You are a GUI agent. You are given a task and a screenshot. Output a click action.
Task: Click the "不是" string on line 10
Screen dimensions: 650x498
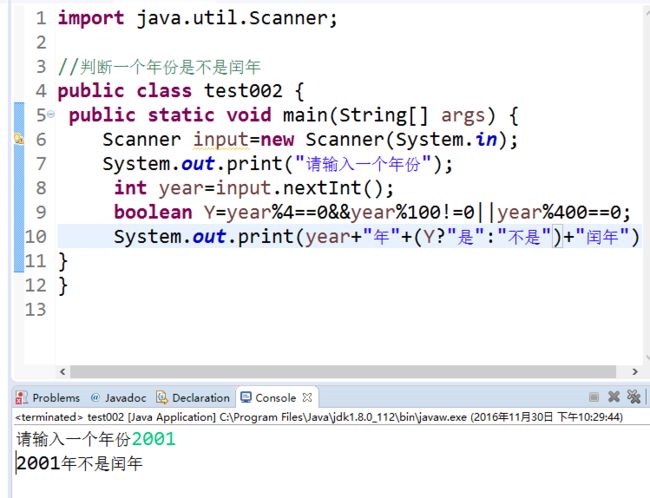[524, 237]
